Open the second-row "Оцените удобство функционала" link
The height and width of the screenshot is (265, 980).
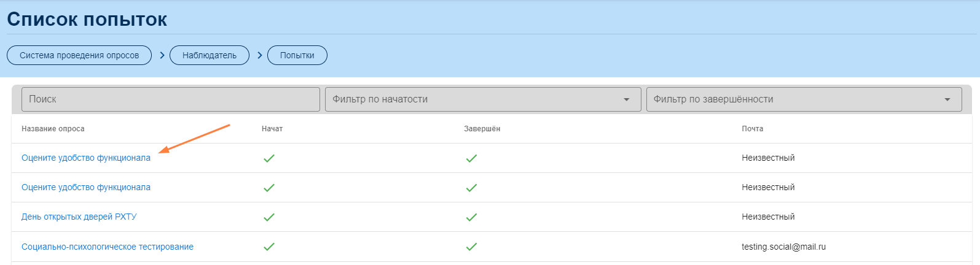pyautogui.click(x=86, y=188)
